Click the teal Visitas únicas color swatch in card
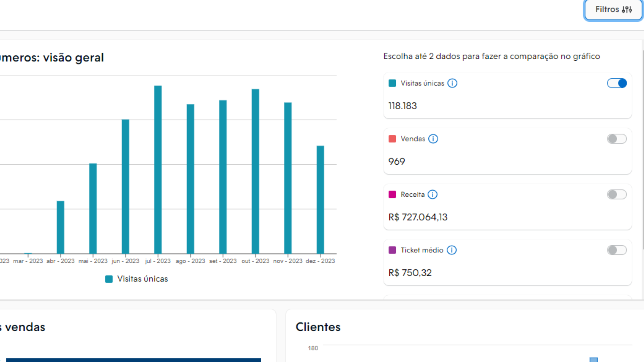The height and width of the screenshot is (362, 644). (392, 83)
